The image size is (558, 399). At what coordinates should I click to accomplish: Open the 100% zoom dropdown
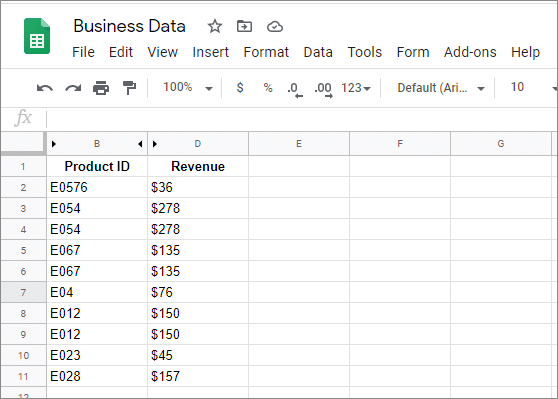(188, 88)
